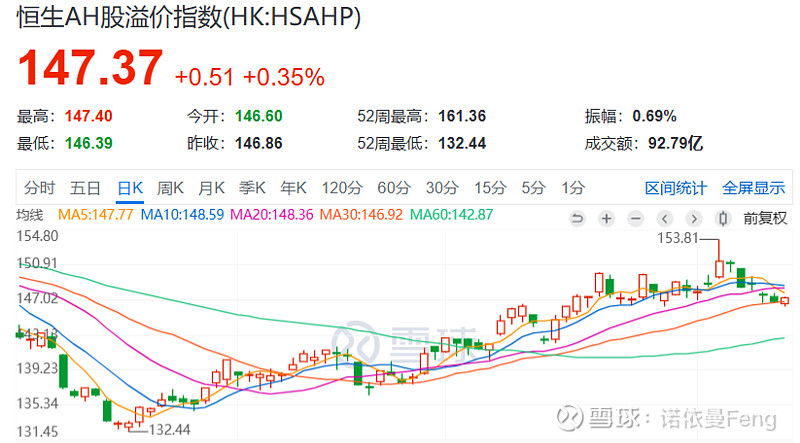The height and width of the screenshot is (443, 800).
Task: Switch to 60分 interval
Action: [394, 188]
